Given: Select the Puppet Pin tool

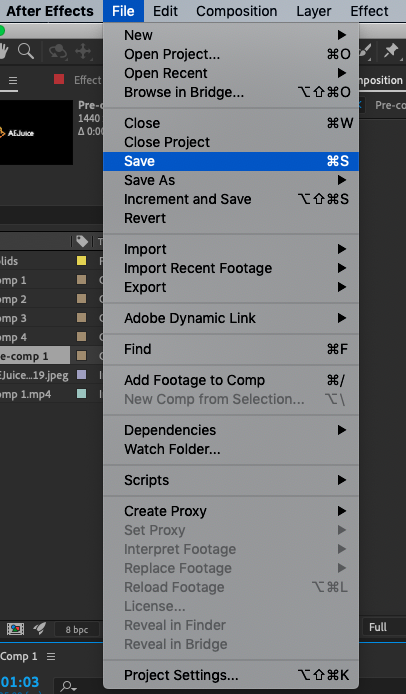Looking at the screenshot, I should 391,51.
